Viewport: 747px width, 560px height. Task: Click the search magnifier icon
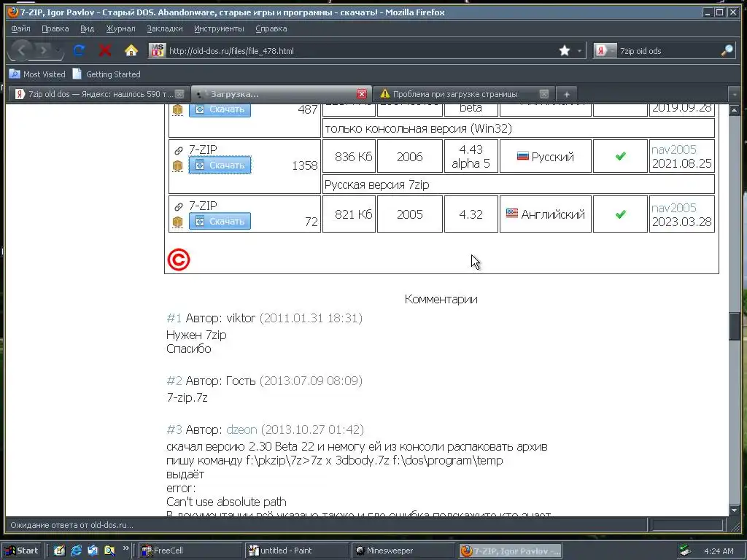(727, 50)
